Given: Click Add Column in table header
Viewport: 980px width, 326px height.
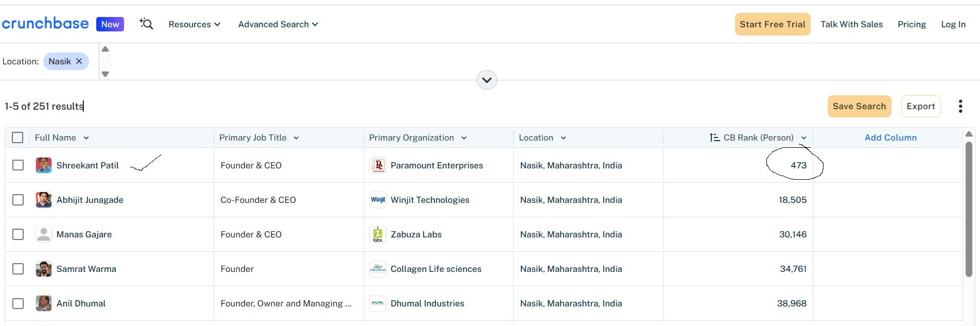Looking at the screenshot, I should 890,138.
